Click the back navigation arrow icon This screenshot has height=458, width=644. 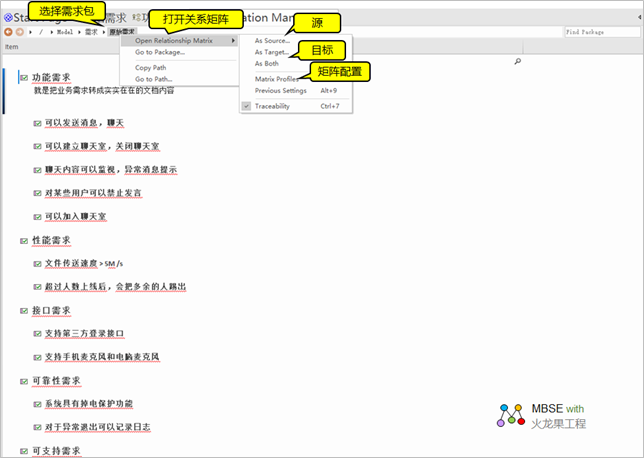click(x=9, y=32)
